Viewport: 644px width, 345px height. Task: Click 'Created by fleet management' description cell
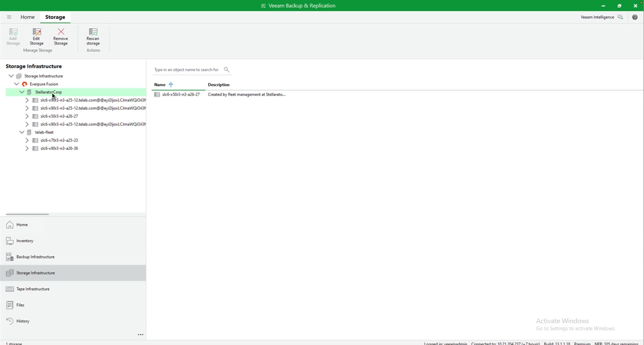[246, 94]
